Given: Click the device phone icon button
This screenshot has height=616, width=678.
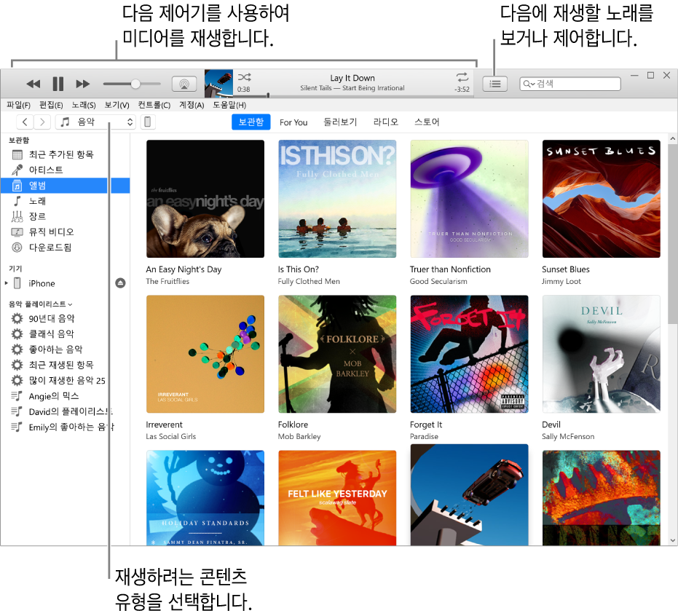Looking at the screenshot, I should 147,122.
